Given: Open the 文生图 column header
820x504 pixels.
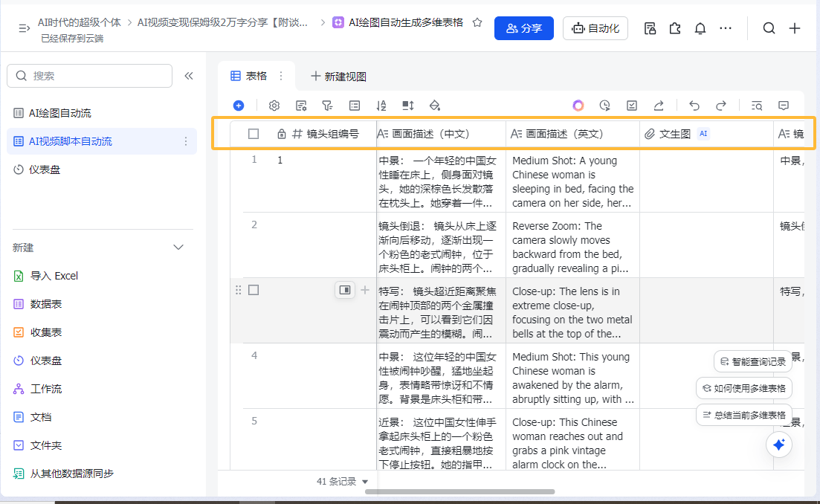Looking at the screenshot, I should click(x=706, y=134).
